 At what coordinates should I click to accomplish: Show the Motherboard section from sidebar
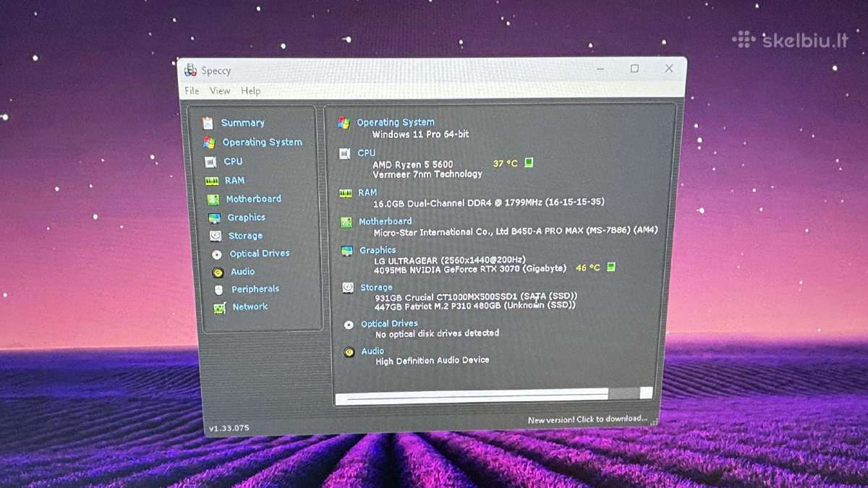click(x=253, y=199)
